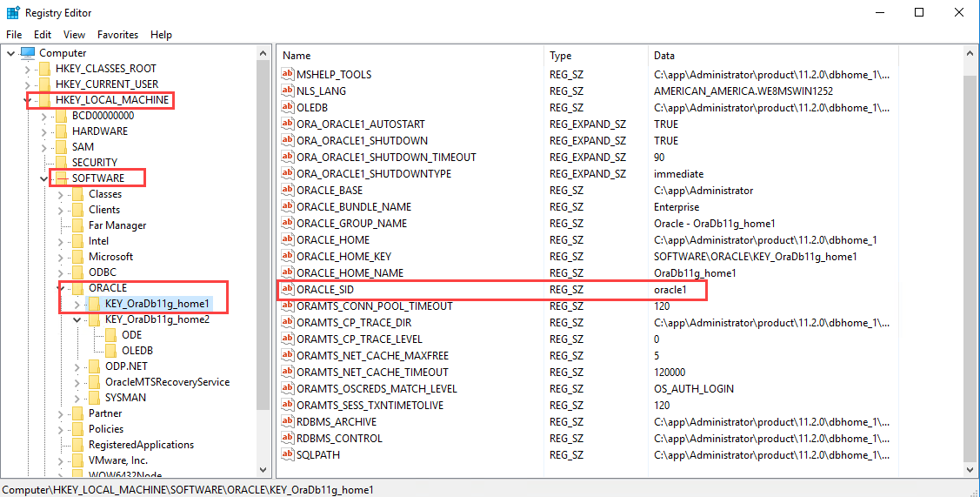
Task: Click the Computer root icon in tree
Action: (x=28, y=53)
